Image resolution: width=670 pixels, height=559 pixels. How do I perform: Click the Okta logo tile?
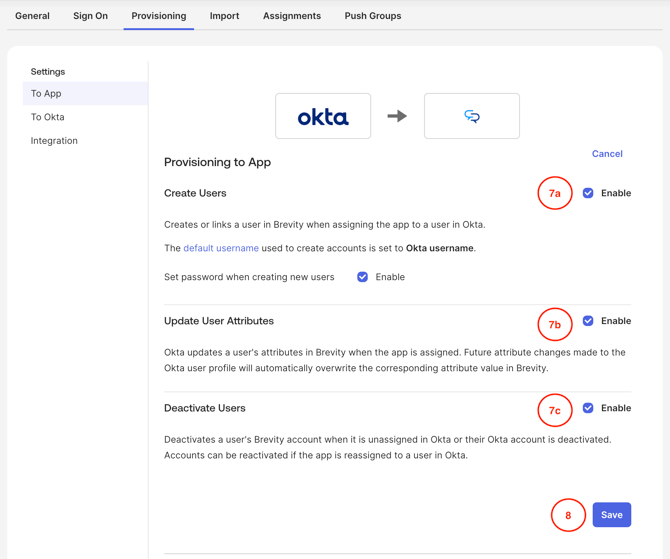pos(323,116)
